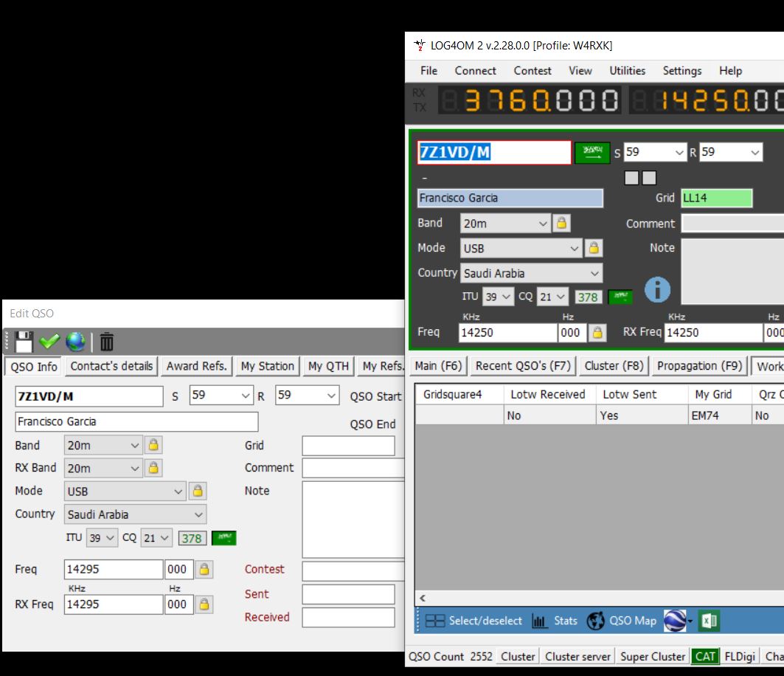This screenshot has width=784, height=676.
Task: Delete the QSO with the trash can icon
Action: (106, 342)
